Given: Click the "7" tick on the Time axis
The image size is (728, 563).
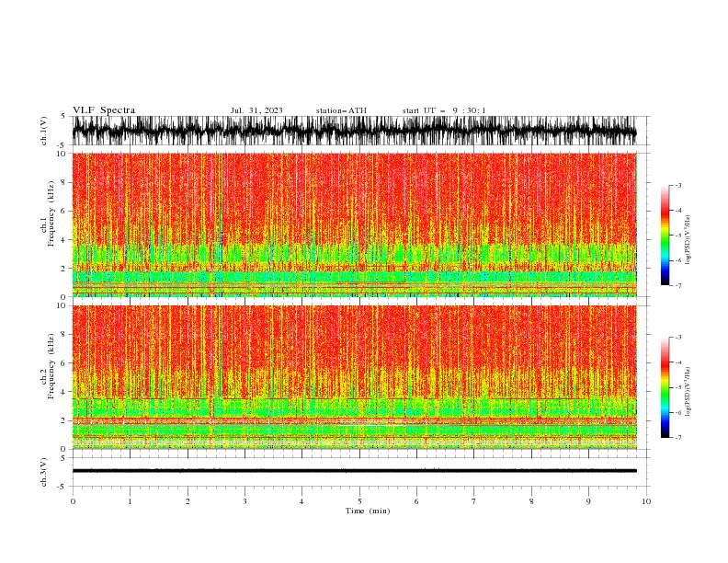Looking at the screenshot, I should pos(474,501).
